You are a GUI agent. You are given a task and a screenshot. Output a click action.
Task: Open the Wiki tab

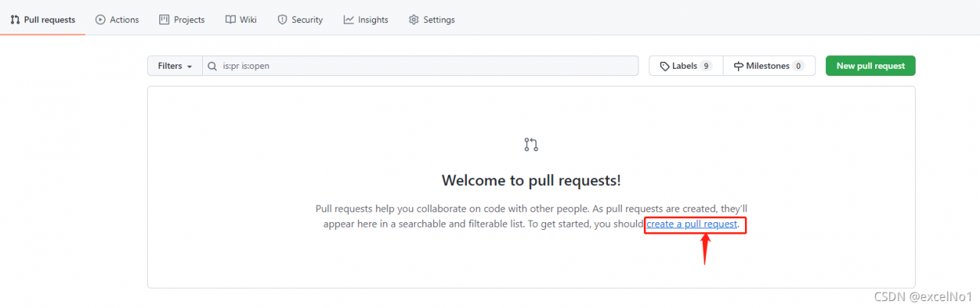coord(241,20)
